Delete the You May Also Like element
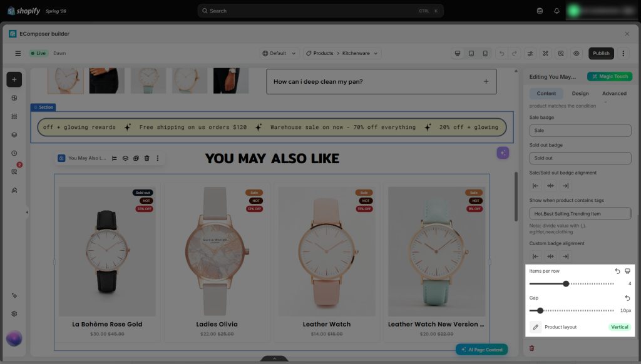Viewport: 641px width, 364px height. click(x=146, y=158)
